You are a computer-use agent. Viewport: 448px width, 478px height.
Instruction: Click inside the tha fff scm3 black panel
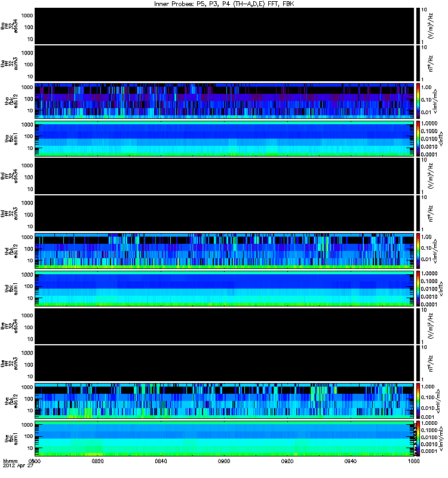(x=225, y=63)
